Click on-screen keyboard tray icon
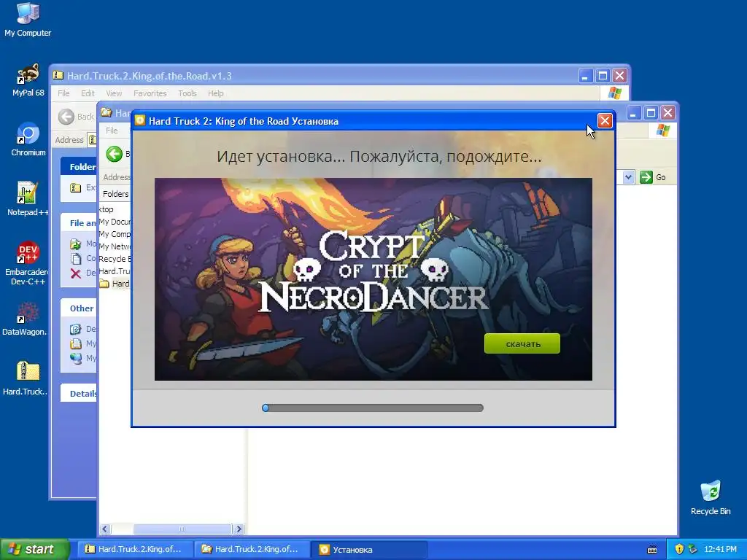747x560 pixels. [x=652, y=550]
